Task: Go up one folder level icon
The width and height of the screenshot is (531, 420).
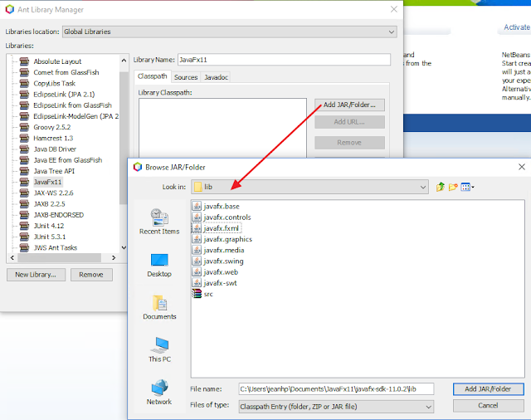Action: tap(441, 187)
